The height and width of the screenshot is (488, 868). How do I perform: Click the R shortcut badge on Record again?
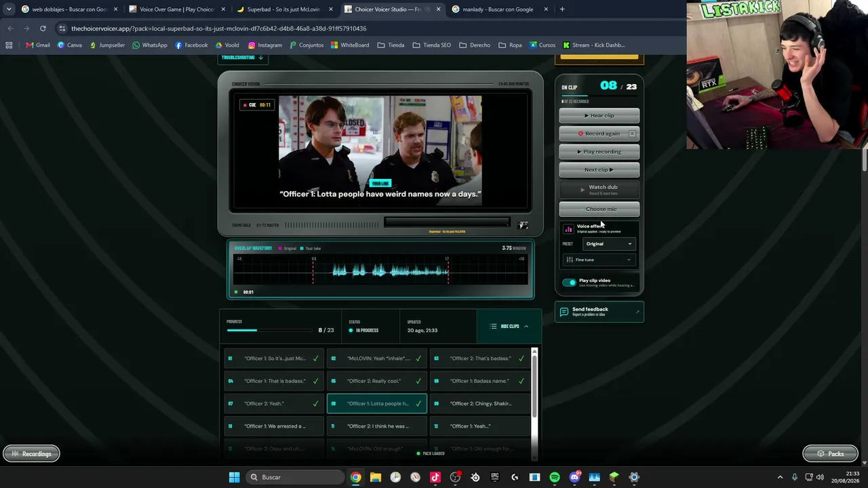pyautogui.click(x=632, y=134)
